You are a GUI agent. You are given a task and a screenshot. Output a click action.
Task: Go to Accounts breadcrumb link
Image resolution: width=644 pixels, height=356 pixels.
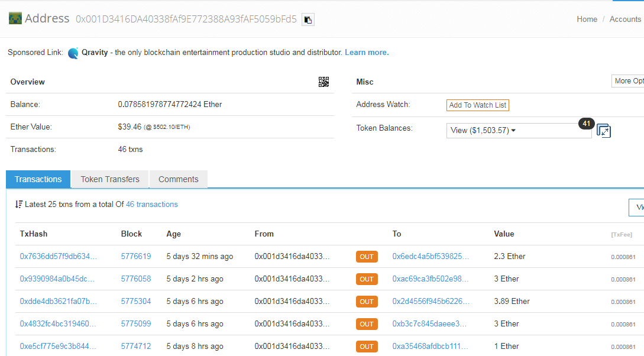[x=625, y=20]
